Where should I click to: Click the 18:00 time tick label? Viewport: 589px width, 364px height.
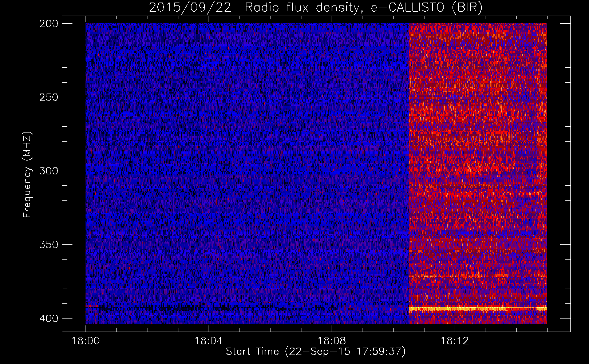[x=86, y=341]
